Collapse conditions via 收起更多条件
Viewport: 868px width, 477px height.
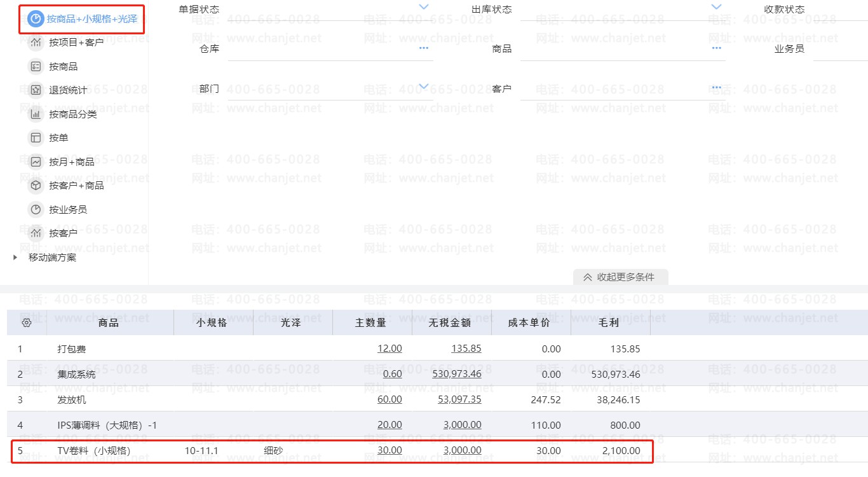pos(620,277)
